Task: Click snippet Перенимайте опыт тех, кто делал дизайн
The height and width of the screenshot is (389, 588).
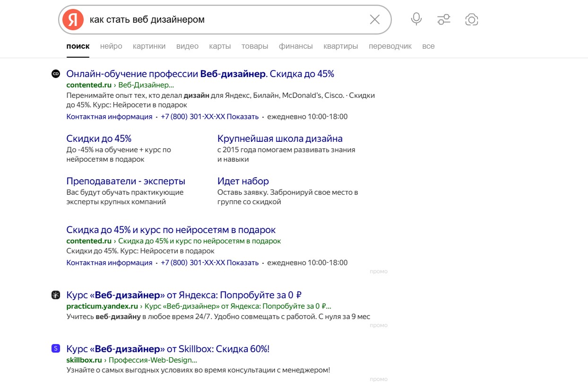Action: [221, 100]
